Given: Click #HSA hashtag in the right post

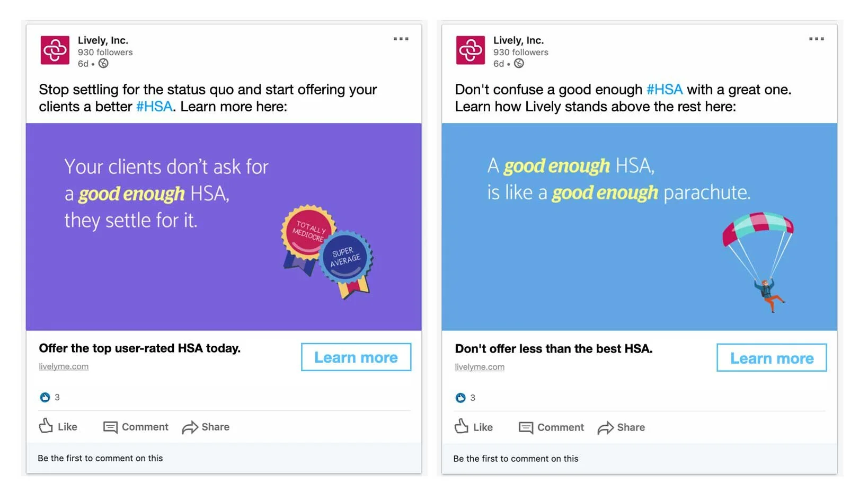Looking at the screenshot, I should tap(665, 90).
